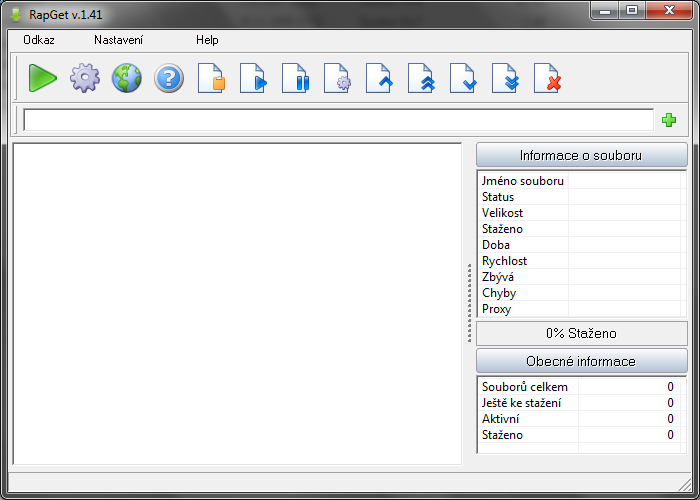
Task: Select the Jméno souboru row
Action: pos(581,181)
